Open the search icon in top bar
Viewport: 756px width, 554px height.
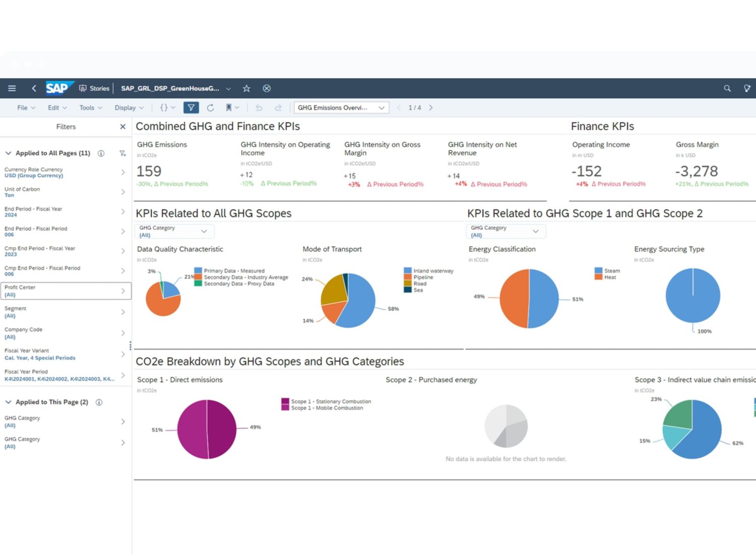pos(727,89)
